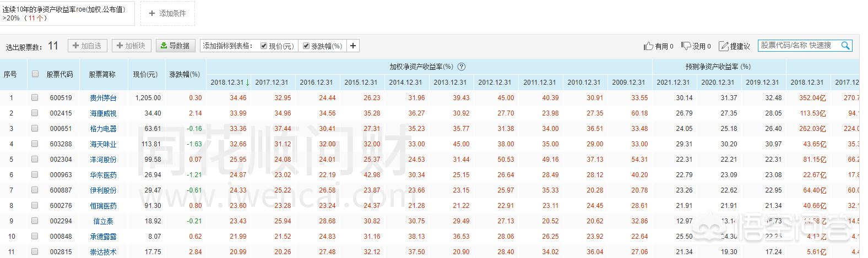The width and height of the screenshot is (868, 258).
Task: Check the box for row 002415 海康威视
Action: (x=35, y=113)
